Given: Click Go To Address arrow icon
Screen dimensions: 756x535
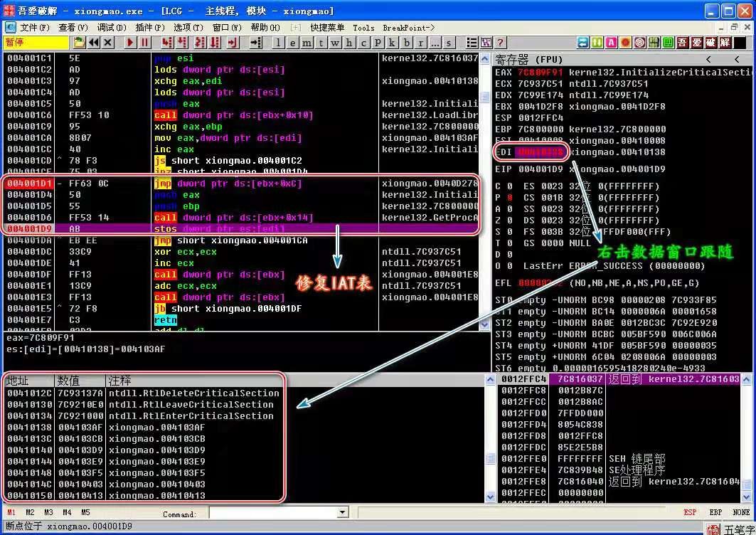Looking at the screenshot, I should tap(255, 43).
